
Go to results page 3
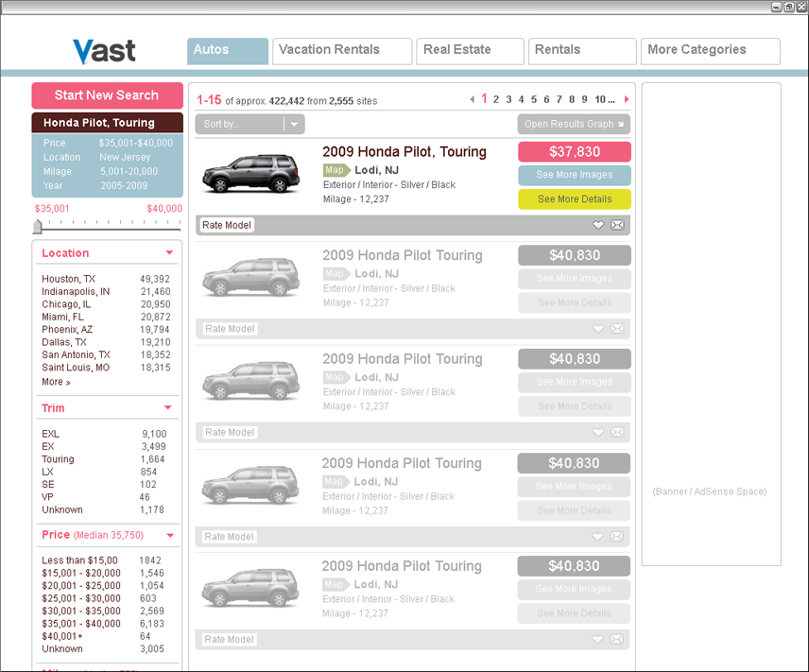508,99
